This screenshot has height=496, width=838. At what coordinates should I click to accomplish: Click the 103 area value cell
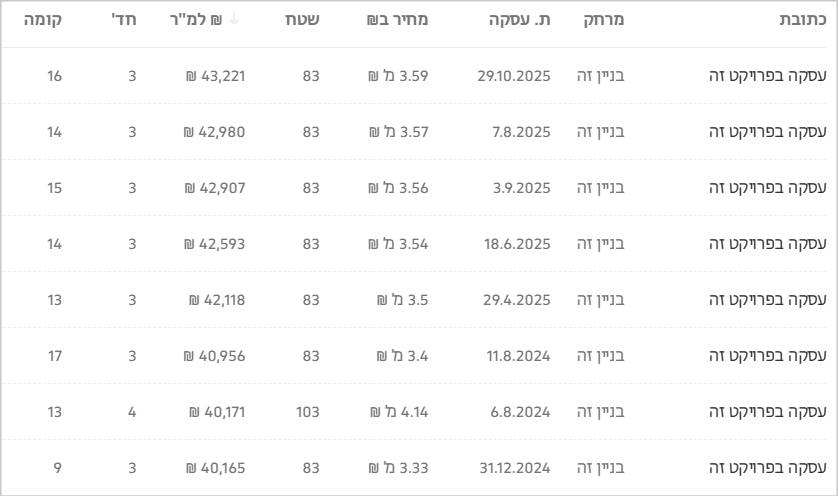(x=307, y=411)
